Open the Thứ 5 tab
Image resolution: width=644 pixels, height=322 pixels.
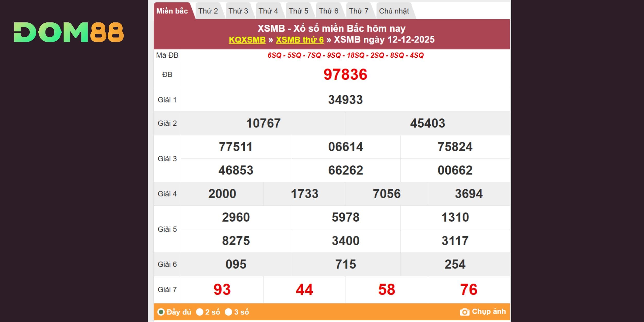(x=299, y=11)
